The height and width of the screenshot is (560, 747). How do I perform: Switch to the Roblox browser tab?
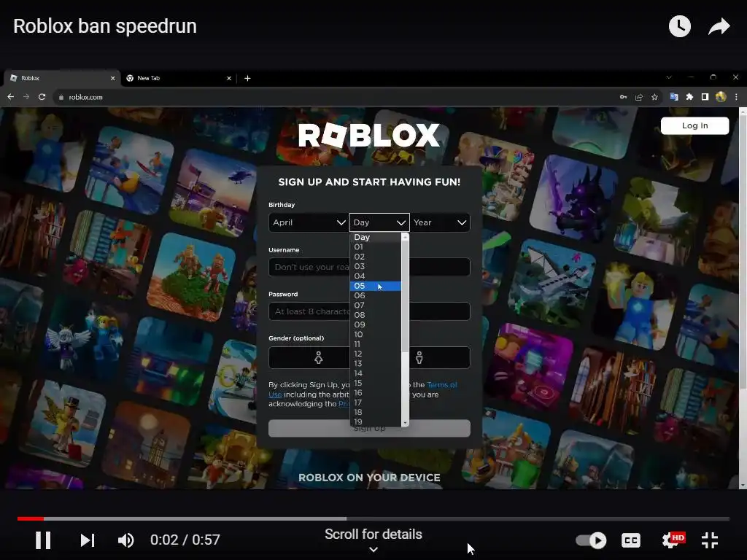click(62, 78)
